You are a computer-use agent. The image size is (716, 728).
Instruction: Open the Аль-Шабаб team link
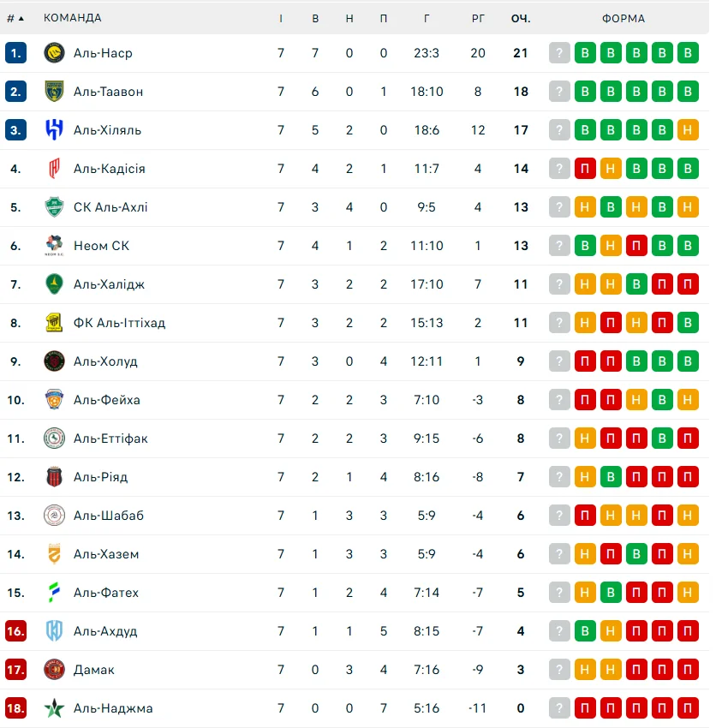[108, 516]
